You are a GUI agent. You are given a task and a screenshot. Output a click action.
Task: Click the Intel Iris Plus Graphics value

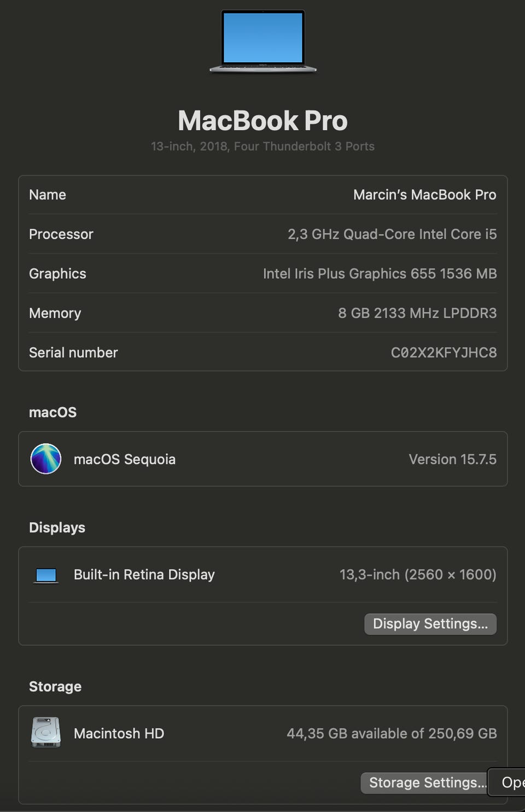380,273
